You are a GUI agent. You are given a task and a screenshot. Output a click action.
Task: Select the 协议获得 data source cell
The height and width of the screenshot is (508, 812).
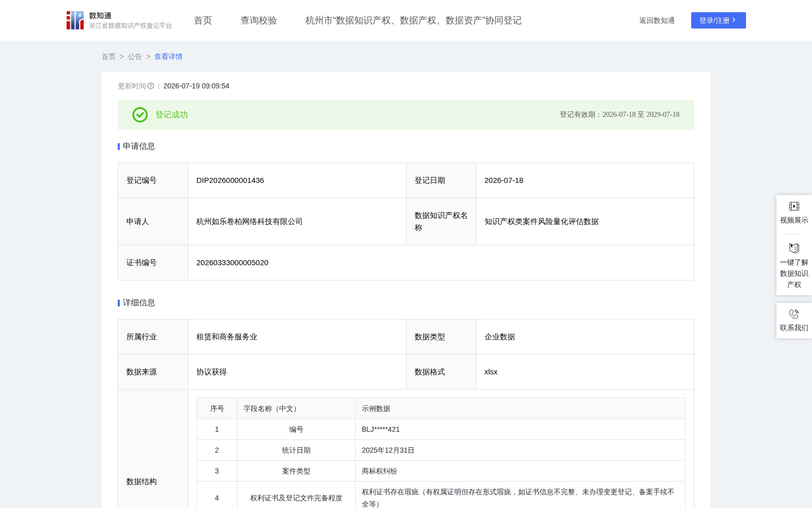pyautogui.click(x=297, y=372)
